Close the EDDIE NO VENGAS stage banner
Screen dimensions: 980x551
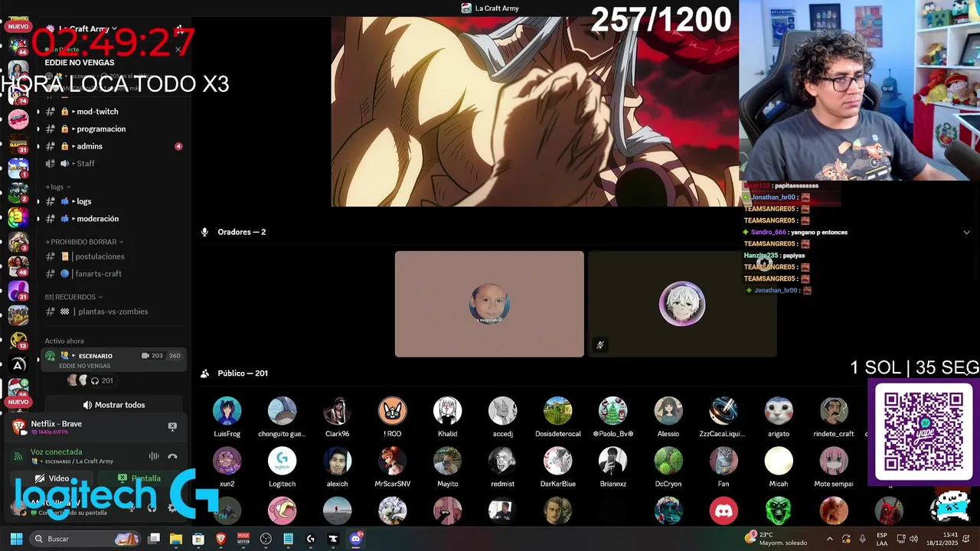[178, 50]
